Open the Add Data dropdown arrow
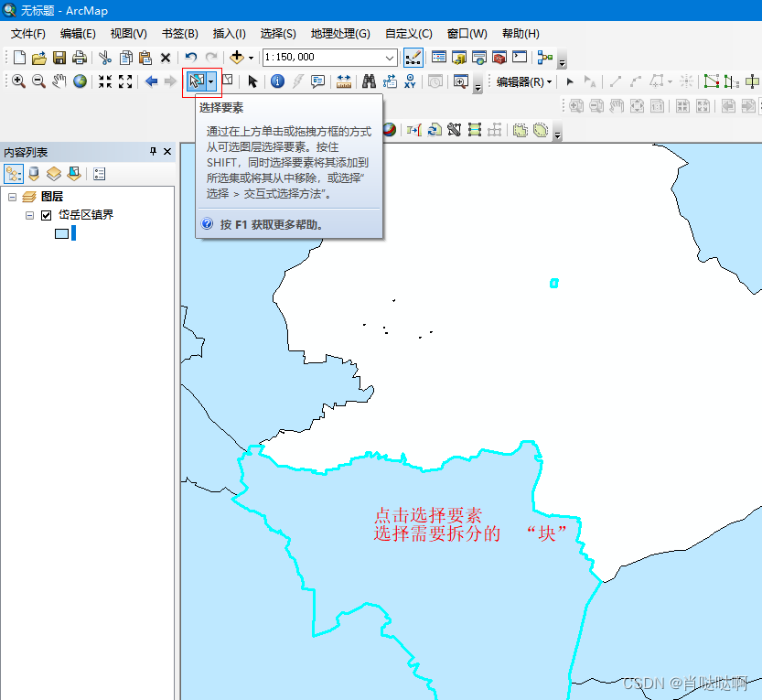This screenshot has height=700, width=762. [251, 58]
